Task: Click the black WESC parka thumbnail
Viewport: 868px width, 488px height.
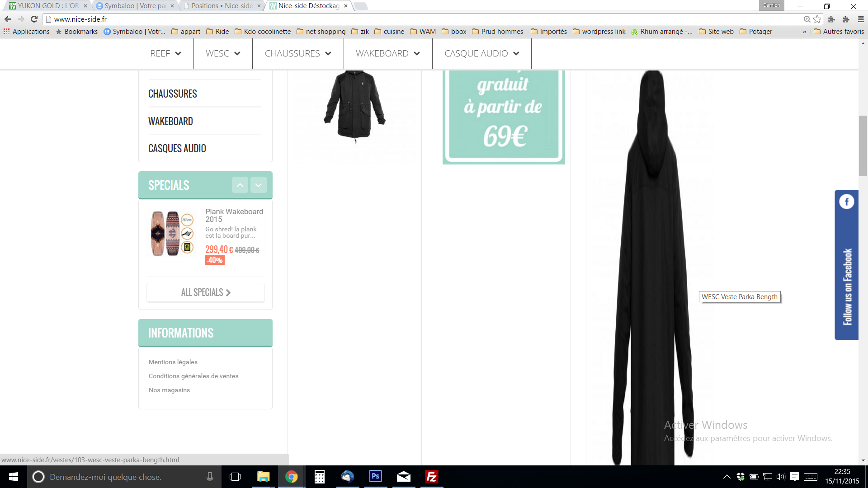Action: (x=355, y=106)
